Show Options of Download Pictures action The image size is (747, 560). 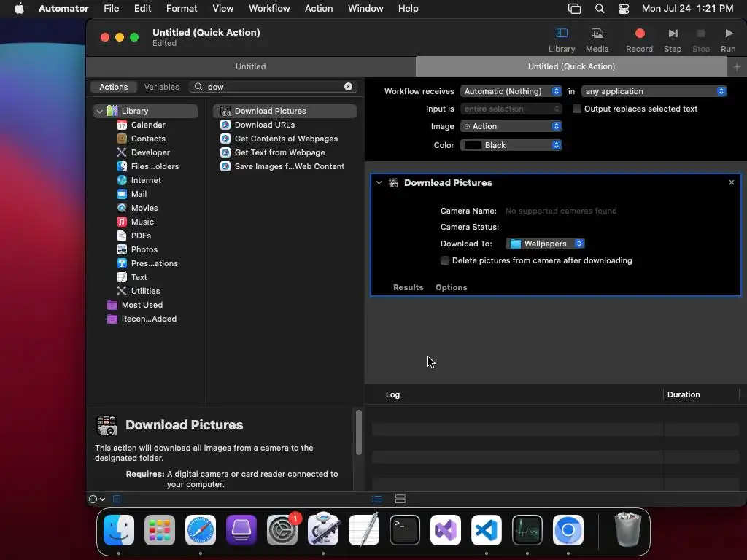pyautogui.click(x=451, y=287)
